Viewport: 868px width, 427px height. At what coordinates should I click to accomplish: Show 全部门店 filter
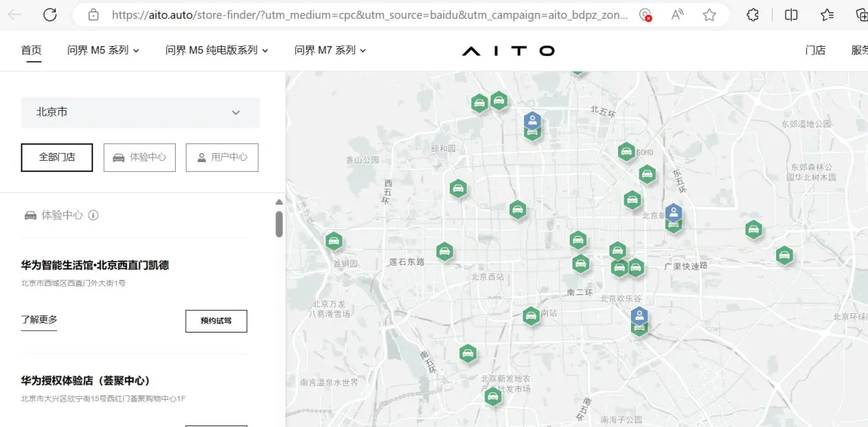57,157
